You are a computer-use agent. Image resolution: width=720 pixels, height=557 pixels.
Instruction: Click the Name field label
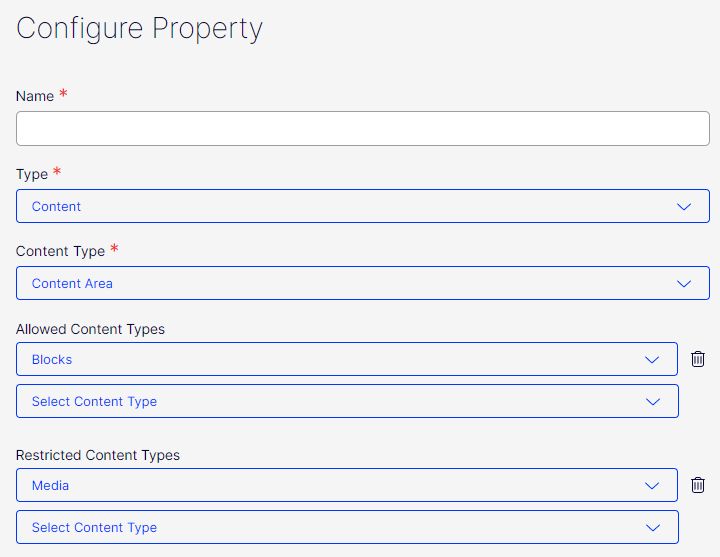point(35,96)
